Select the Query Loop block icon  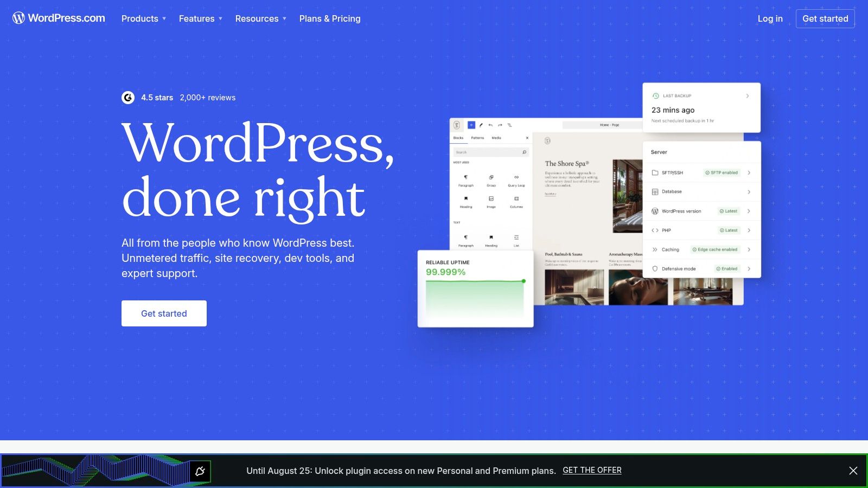click(x=516, y=177)
